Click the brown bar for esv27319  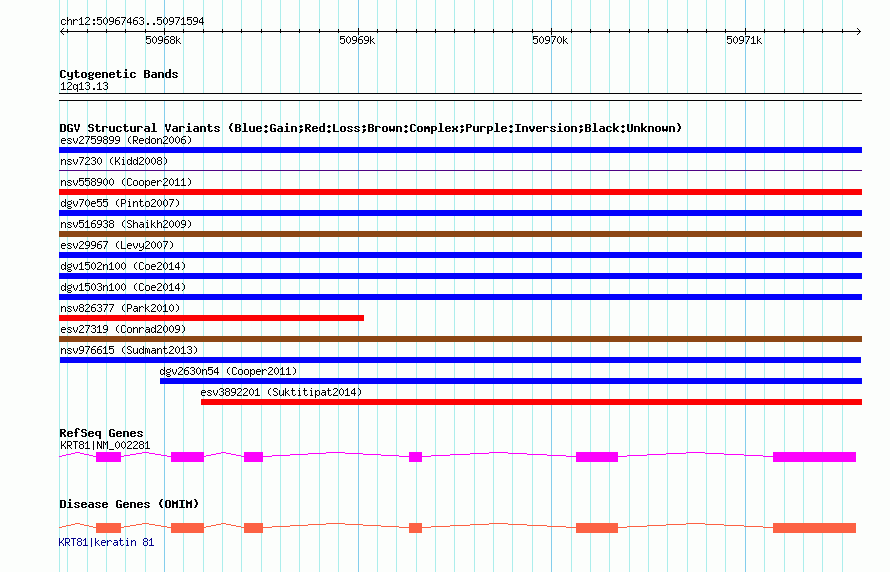(x=460, y=339)
